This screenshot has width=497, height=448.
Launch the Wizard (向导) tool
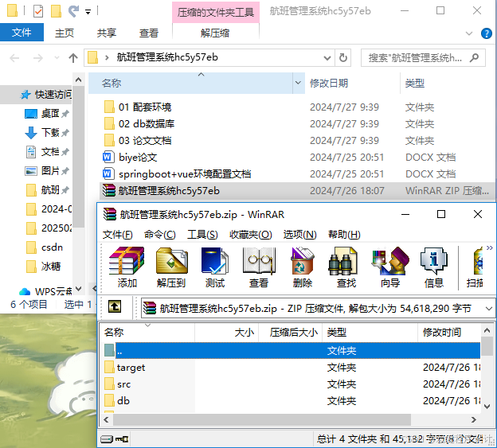(390, 267)
